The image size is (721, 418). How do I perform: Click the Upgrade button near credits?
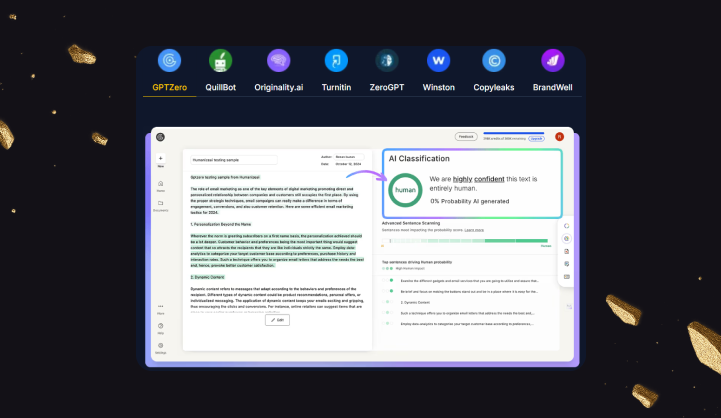[537, 139]
